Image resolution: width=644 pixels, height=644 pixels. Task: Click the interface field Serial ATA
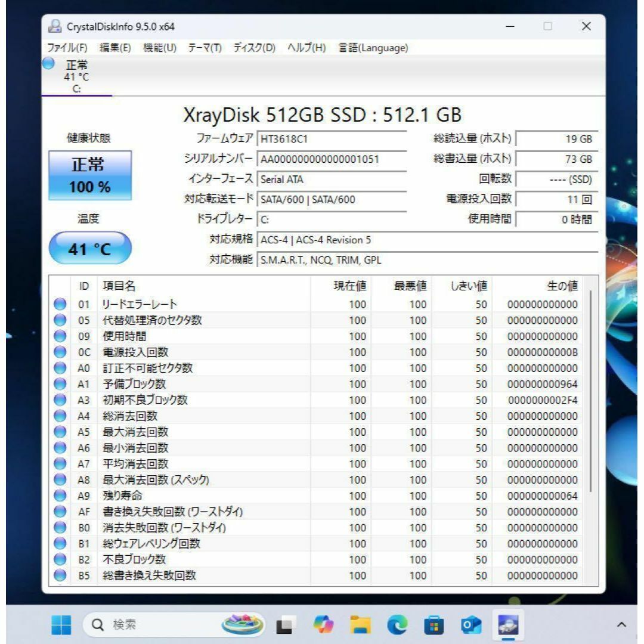click(332, 179)
